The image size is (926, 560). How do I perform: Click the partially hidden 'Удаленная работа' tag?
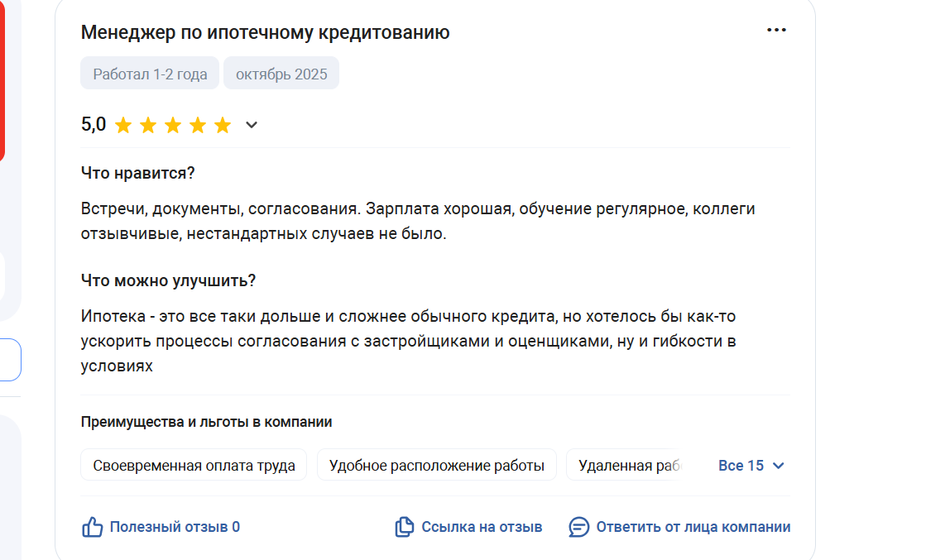pyautogui.click(x=627, y=466)
